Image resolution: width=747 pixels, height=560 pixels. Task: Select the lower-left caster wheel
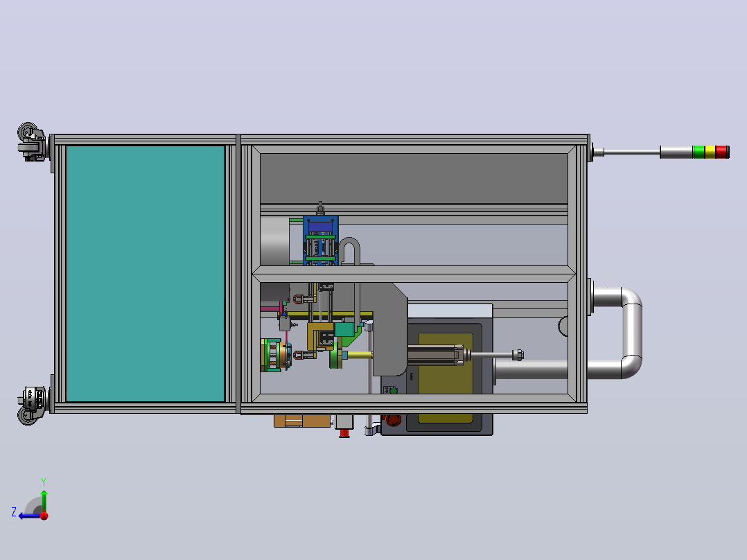click(x=31, y=405)
